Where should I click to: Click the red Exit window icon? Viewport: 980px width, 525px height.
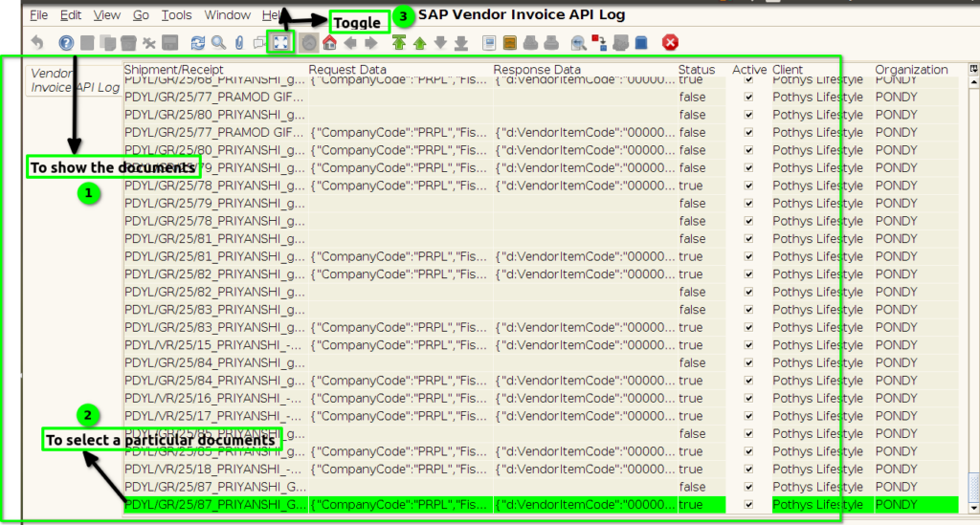pos(670,42)
